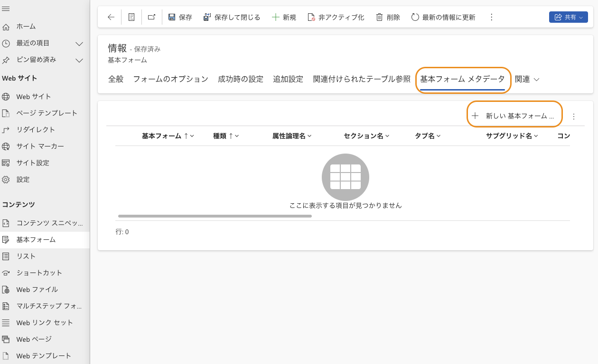The image size is (598, 364).
Task: Open the record set form icon
Action: pyautogui.click(x=131, y=17)
